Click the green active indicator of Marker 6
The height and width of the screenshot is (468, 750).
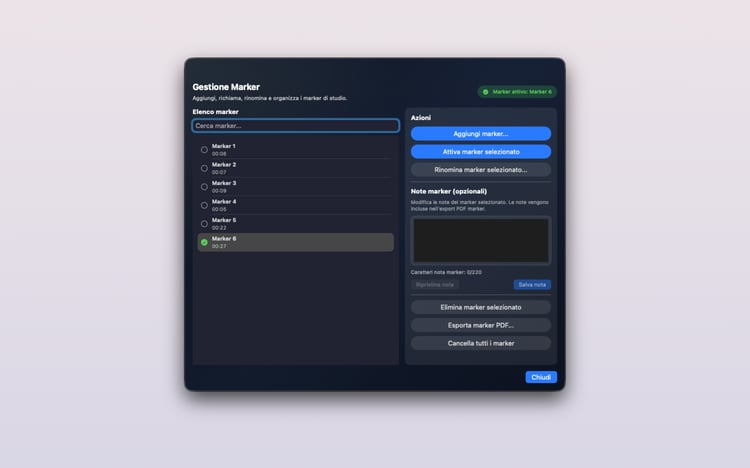click(x=204, y=242)
